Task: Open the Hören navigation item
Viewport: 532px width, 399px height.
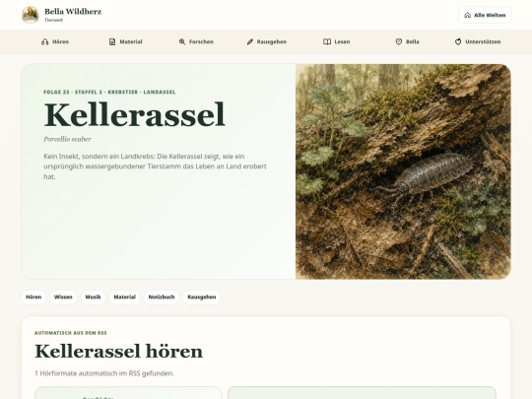Action: [x=55, y=41]
